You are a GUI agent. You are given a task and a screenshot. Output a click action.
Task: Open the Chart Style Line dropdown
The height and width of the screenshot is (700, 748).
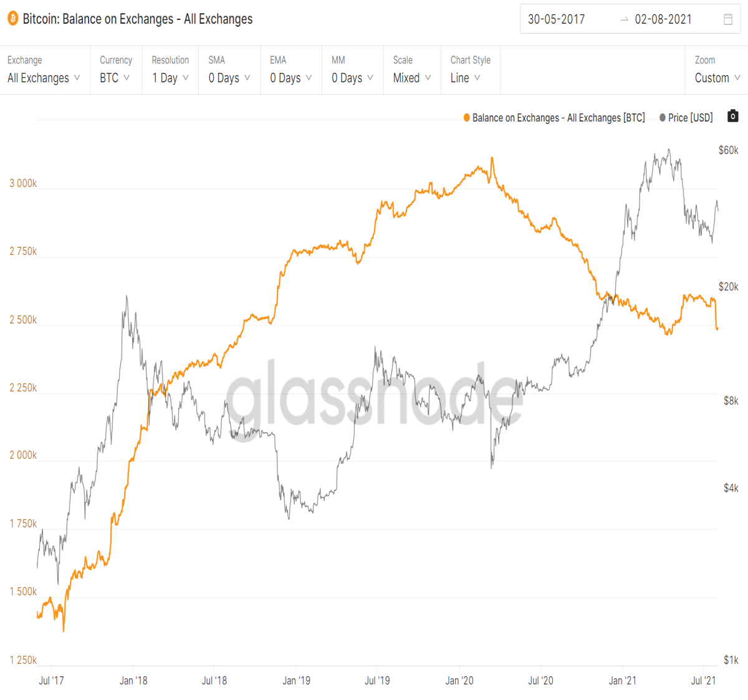(471, 70)
